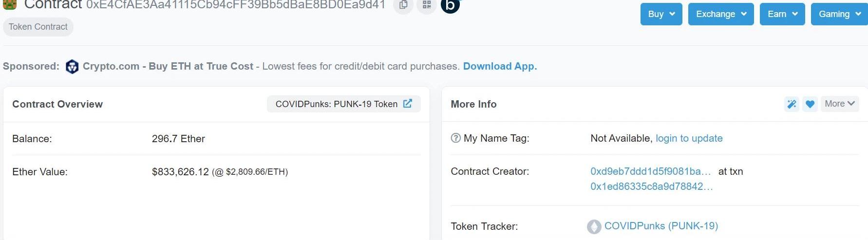868x240 pixels.
Task: Open the Earn dropdown
Action: coord(782,14)
